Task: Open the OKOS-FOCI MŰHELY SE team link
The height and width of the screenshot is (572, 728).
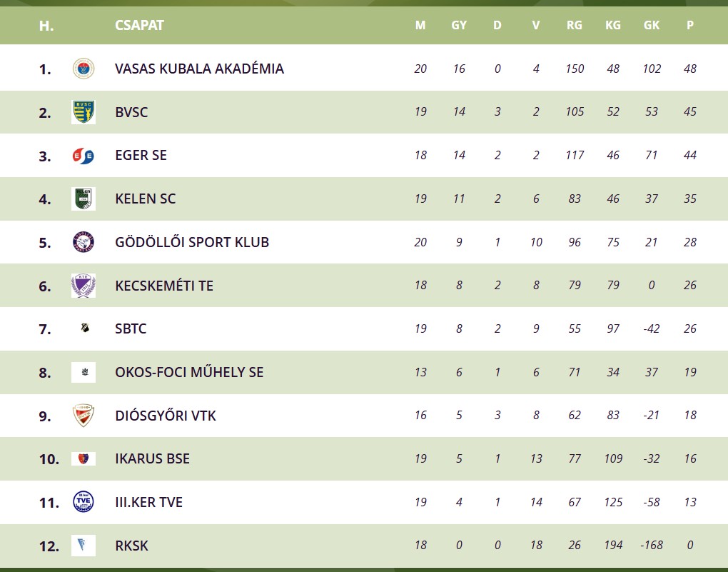Action: pos(189,372)
